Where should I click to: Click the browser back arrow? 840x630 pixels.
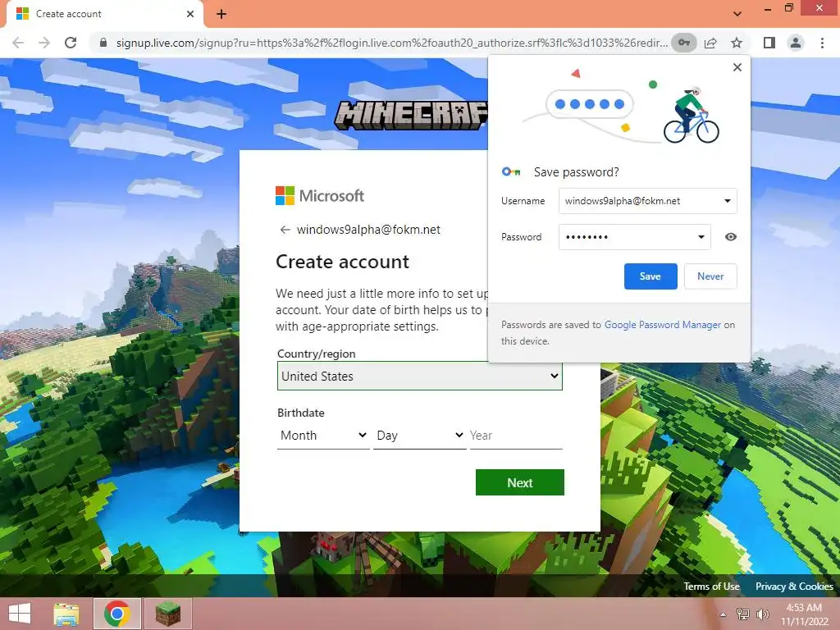click(18, 43)
